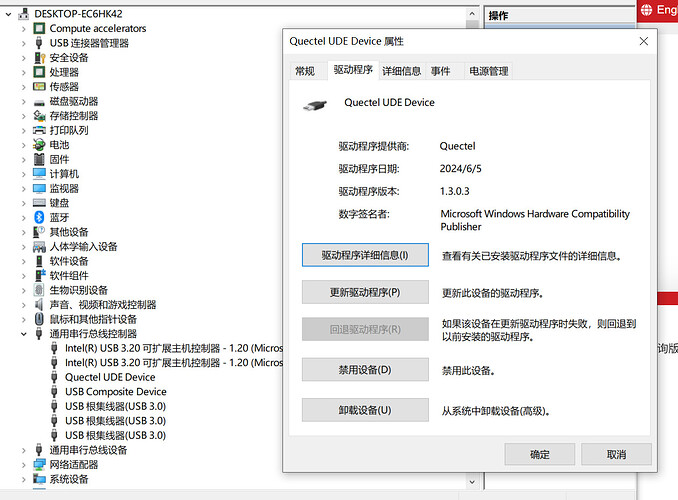
Task: Click the processor category icon
Action: tap(39, 72)
